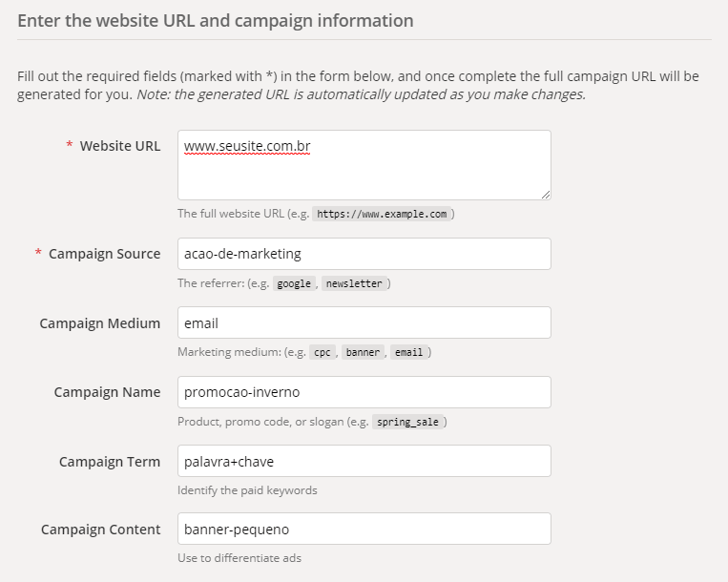Click the "Campaign Content" label
This screenshot has height=582, width=728.
pos(100,530)
